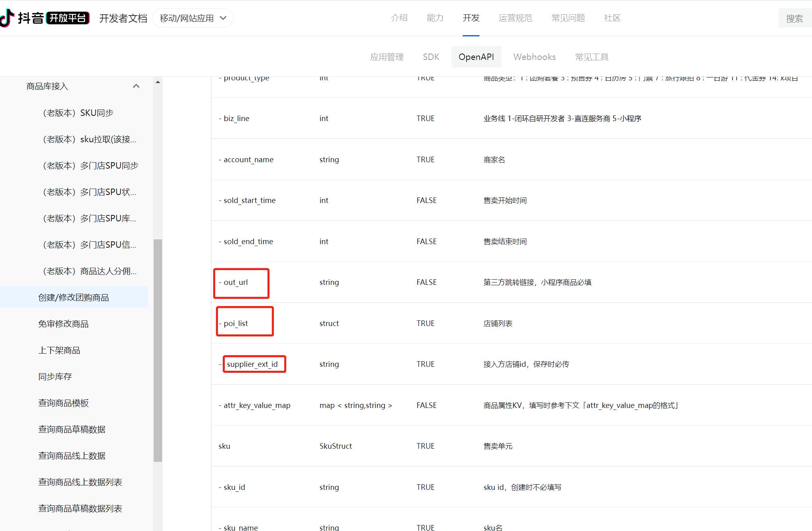The width and height of the screenshot is (812, 531).
Task: Open 运营规范 menu item
Action: (515, 18)
